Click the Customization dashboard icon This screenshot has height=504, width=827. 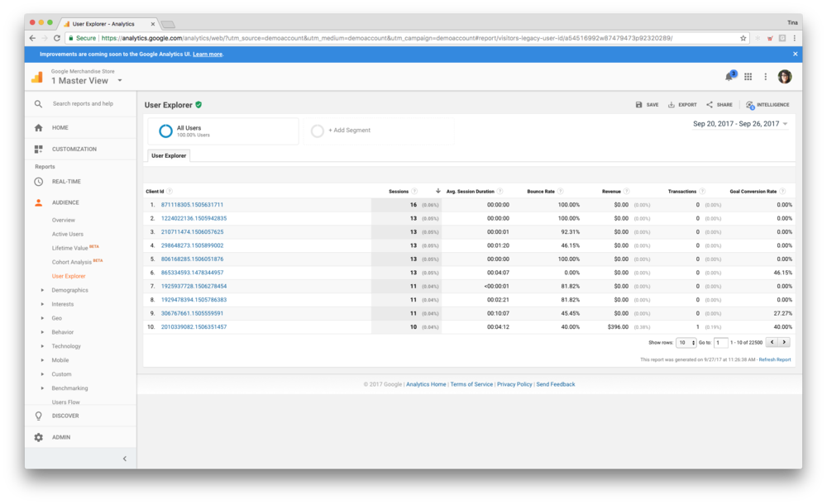(x=39, y=150)
